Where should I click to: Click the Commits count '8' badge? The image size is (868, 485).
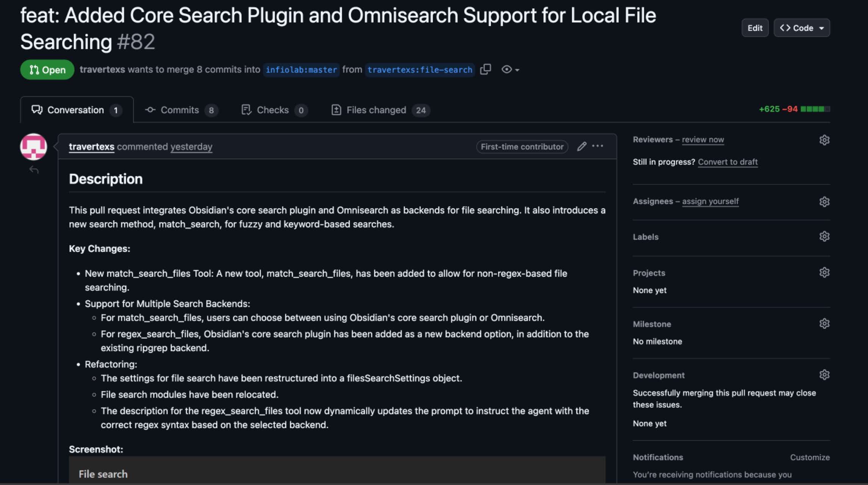coord(211,110)
